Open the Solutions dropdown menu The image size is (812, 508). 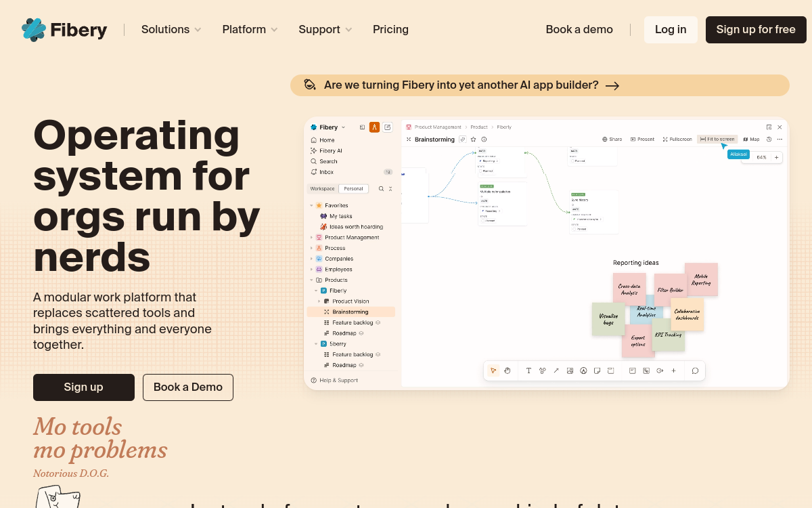click(171, 30)
